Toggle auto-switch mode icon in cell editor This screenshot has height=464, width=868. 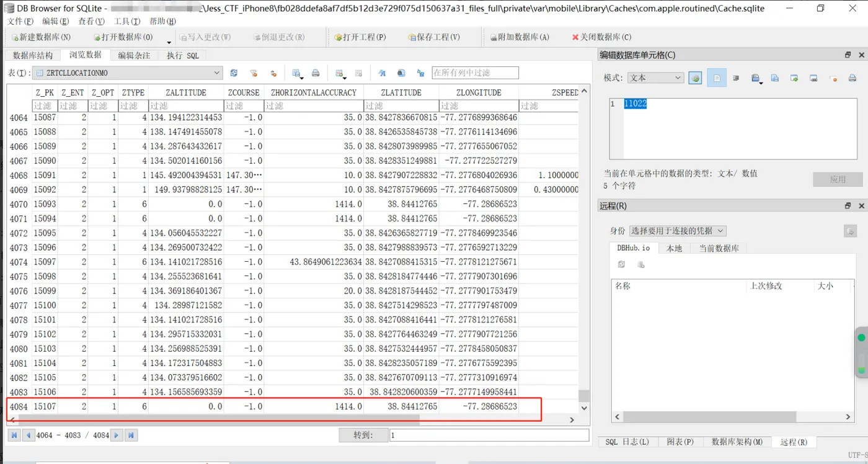[695, 78]
